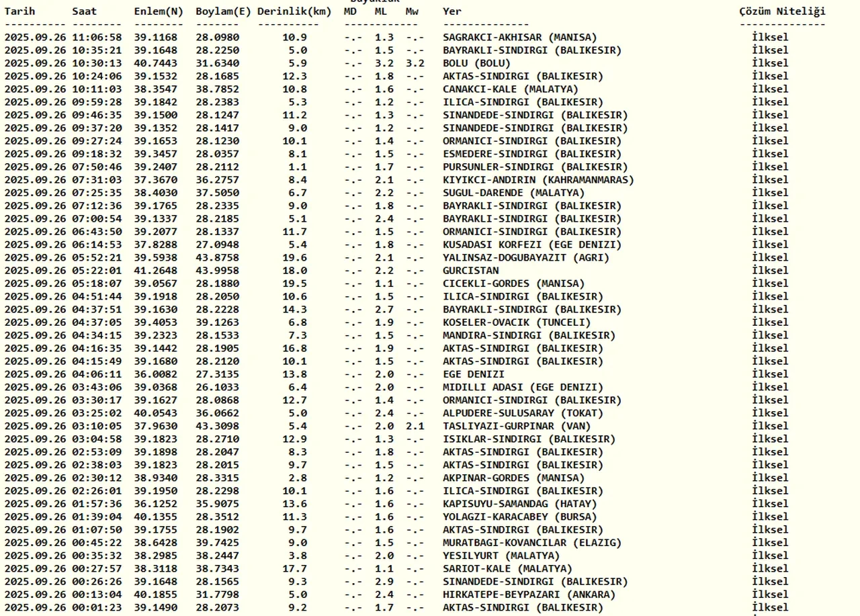The image size is (860, 616).
Task: Click the Tarih column header
Action: tap(20, 11)
